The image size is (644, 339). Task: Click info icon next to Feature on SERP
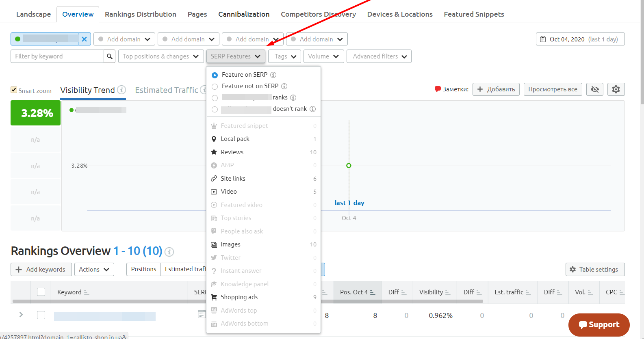pyautogui.click(x=273, y=75)
